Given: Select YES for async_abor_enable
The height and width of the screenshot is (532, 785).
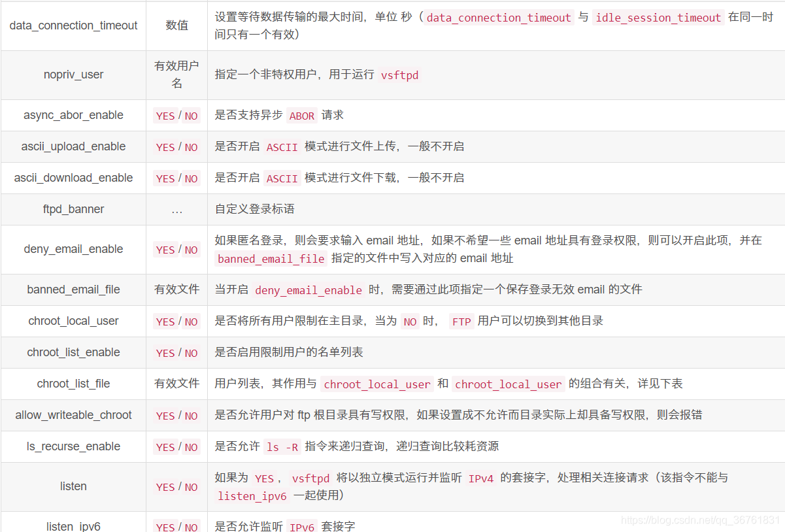Looking at the screenshot, I should (165, 115).
